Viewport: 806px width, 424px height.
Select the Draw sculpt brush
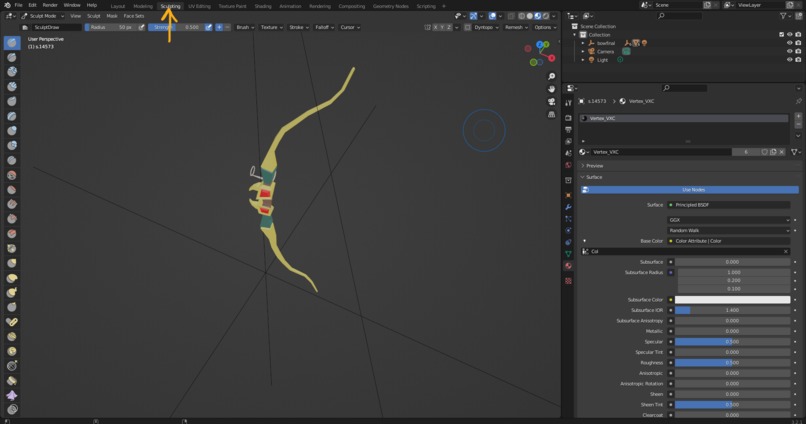(12, 43)
